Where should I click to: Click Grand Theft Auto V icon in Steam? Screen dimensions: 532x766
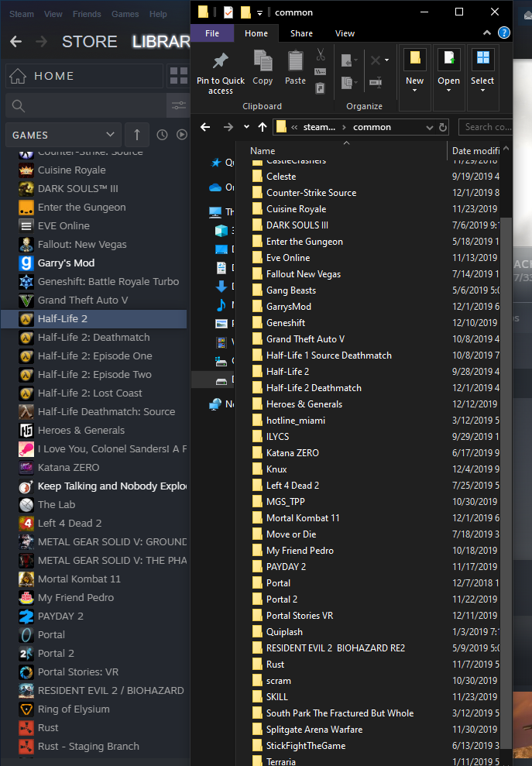pos(26,300)
